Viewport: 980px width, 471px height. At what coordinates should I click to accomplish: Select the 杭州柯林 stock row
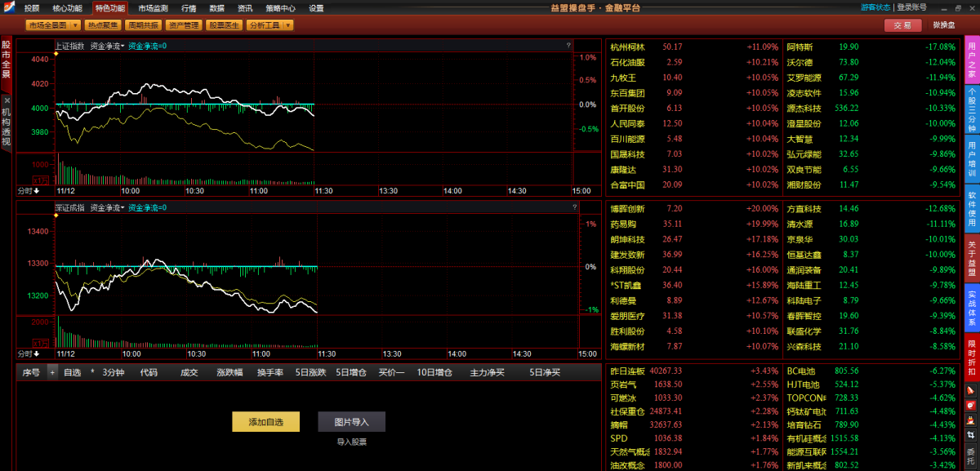[627, 47]
